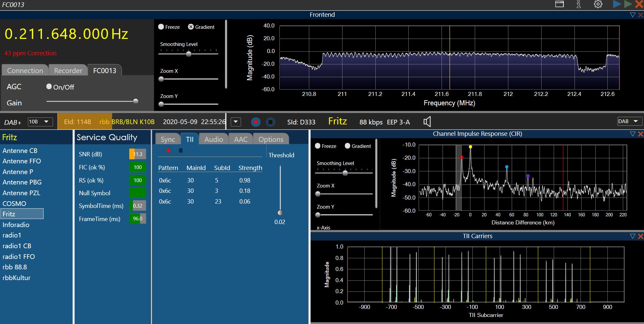Open the 10B channel dropdown
644x324 pixels.
point(40,122)
